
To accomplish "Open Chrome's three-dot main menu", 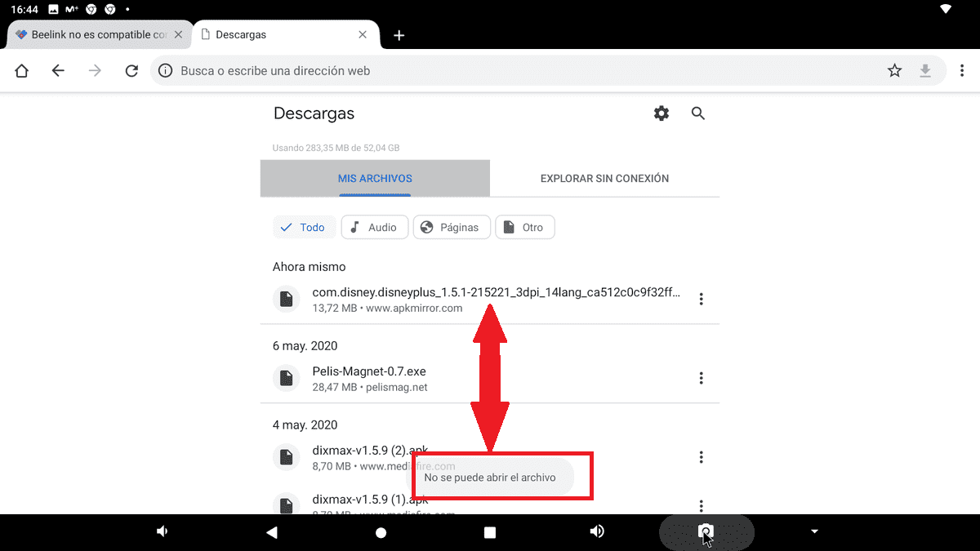I will (963, 71).
